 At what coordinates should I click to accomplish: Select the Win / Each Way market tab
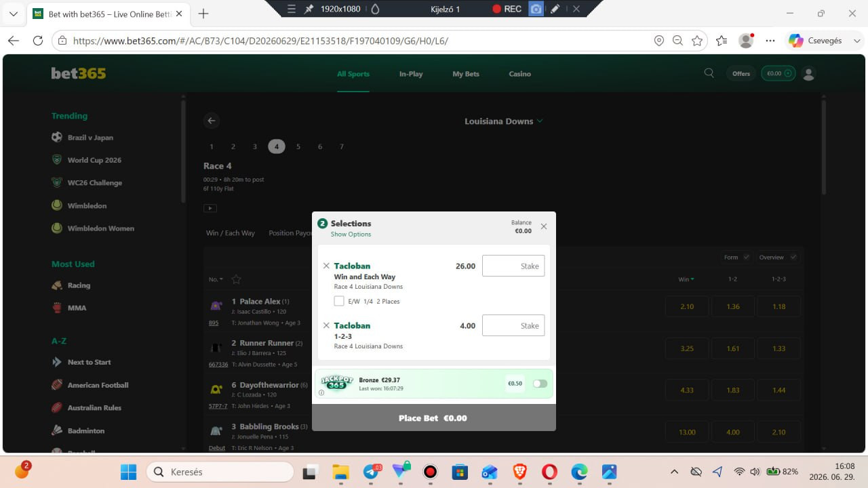[x=231, y=233]
